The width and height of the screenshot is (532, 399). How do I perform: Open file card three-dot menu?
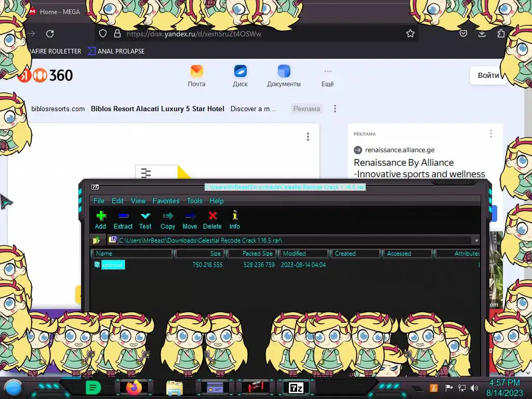pyautogui.click(x=308, y=137)
